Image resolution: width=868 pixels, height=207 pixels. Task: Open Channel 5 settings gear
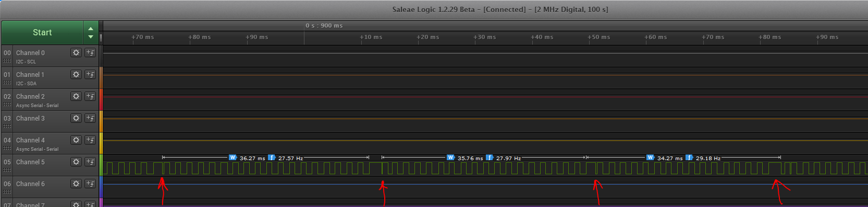pos(76,162)
